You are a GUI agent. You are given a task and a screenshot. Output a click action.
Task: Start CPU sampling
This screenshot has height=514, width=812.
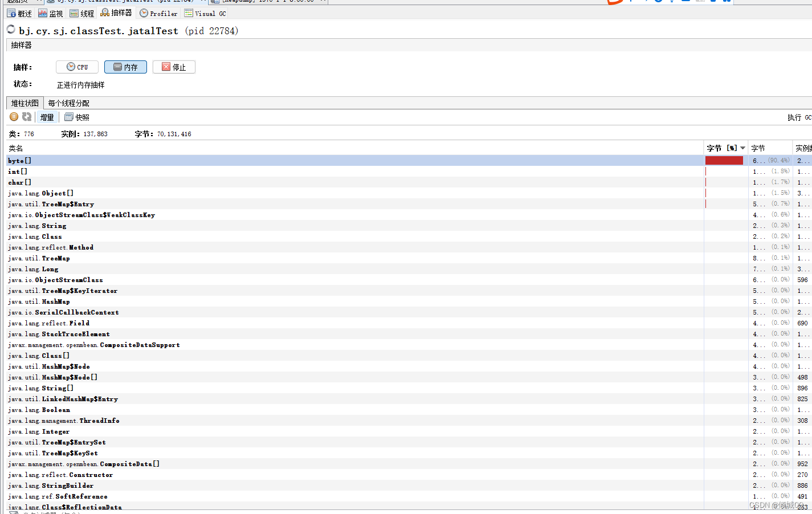[x=77, y=67]
